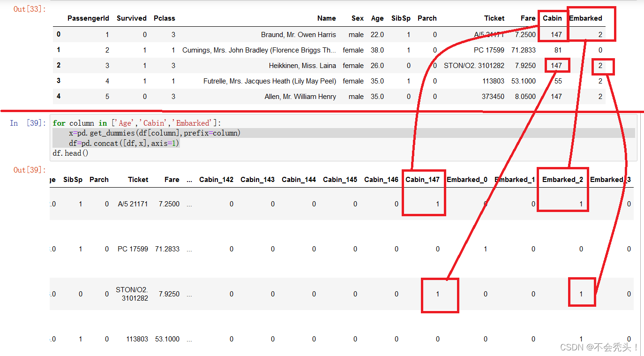Screen dimensions: 644x356
Task: Click age 26.0 in the Heikkinen row
Action: 377,66
